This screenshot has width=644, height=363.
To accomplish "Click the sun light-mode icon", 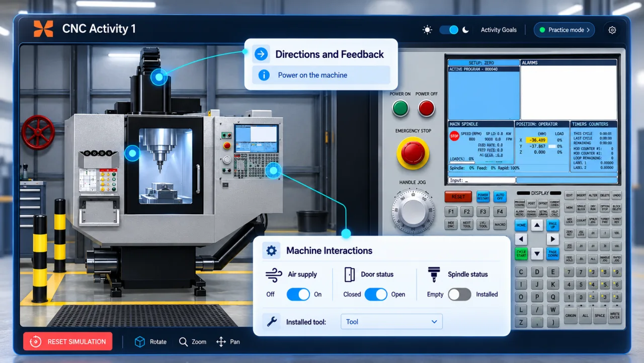I will 427,30.
